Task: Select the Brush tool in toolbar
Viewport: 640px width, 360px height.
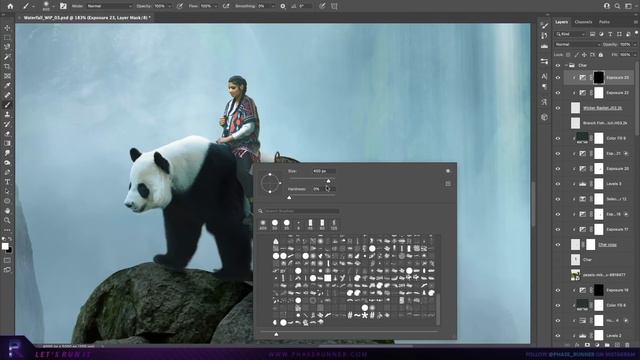Action: click(7, 105)
